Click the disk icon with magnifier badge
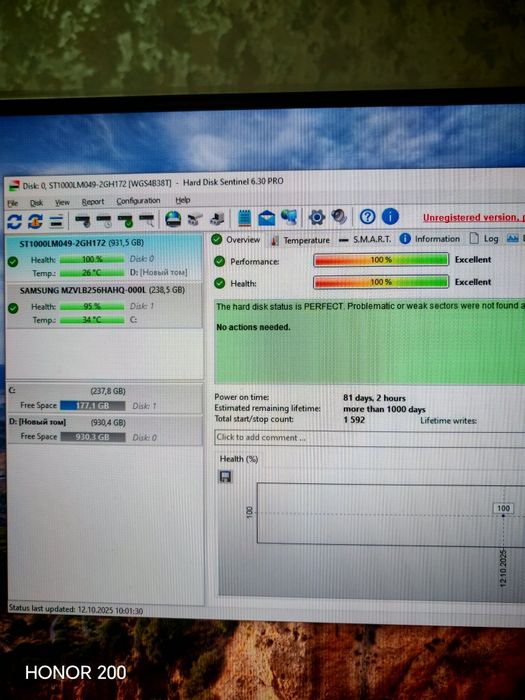This screenshot has width=525, height=700. 147,220
